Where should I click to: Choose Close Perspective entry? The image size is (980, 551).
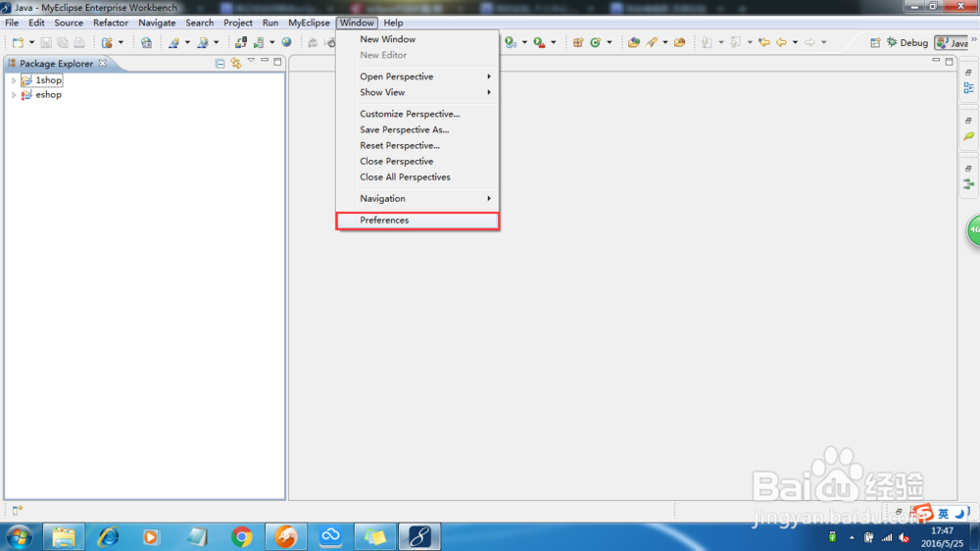click(x=416, y=162)
